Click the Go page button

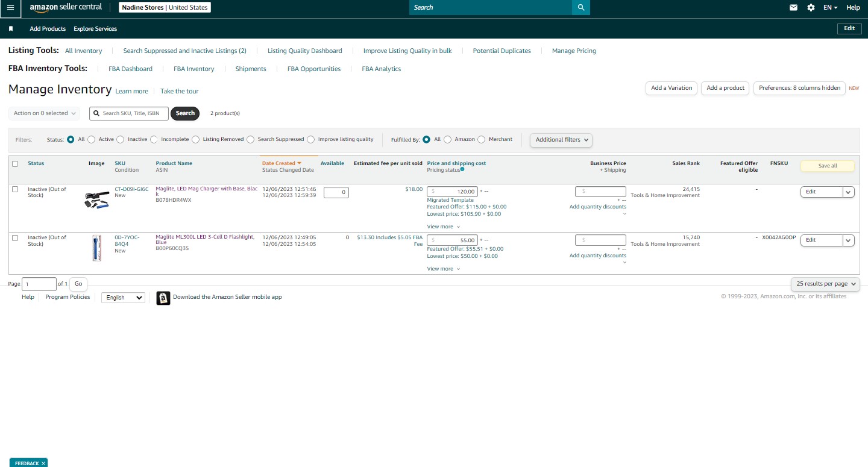pyautogui.click(x=78, y=284)
